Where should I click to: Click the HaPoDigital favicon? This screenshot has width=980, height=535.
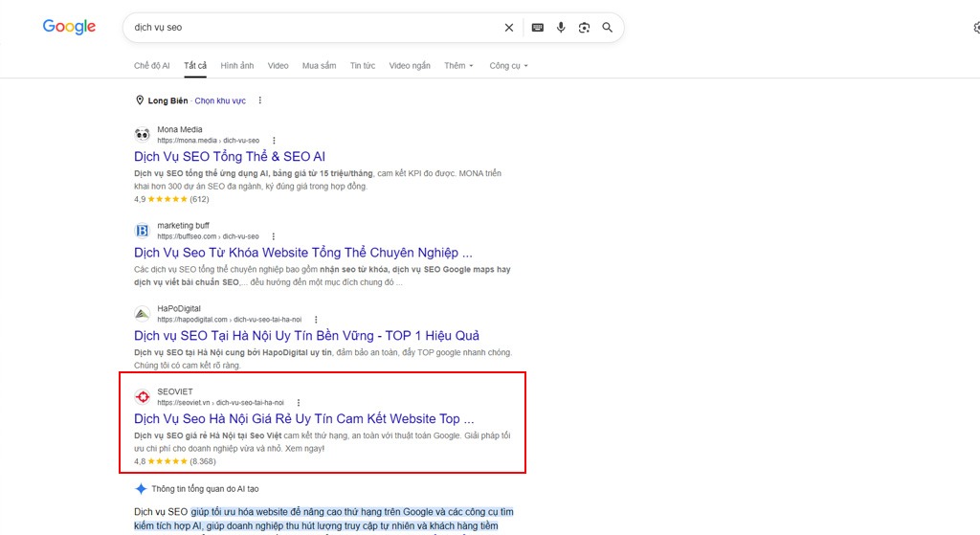coord(142,314)
